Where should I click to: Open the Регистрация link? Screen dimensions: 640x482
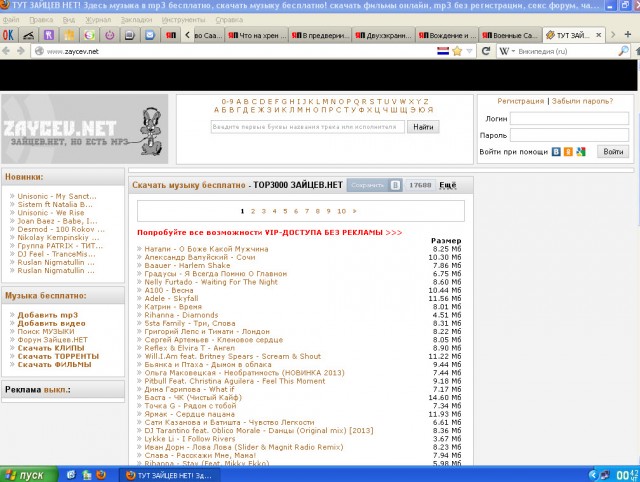520,101
